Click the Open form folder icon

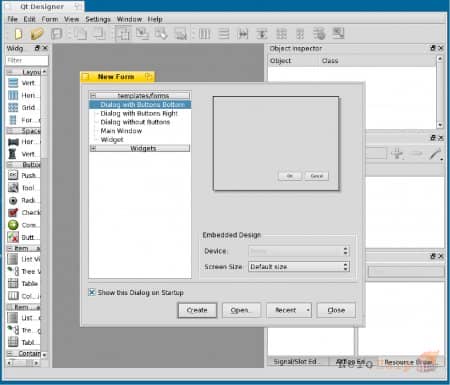point(37,34)
